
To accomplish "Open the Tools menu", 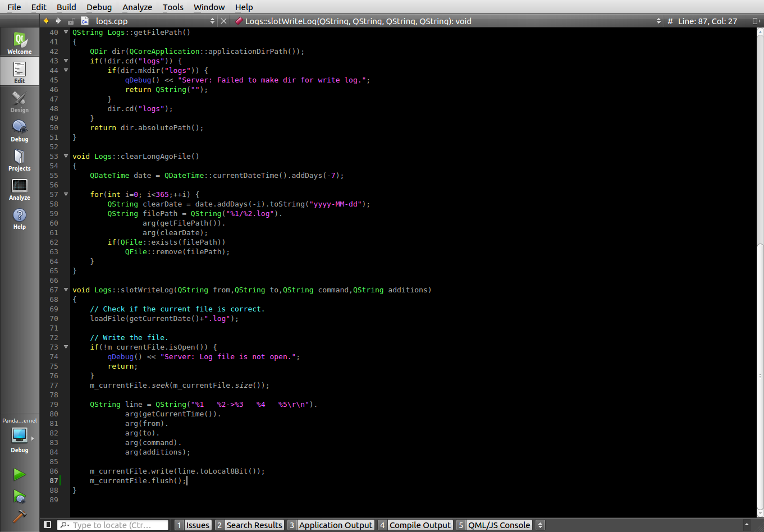I will point(173,7).
